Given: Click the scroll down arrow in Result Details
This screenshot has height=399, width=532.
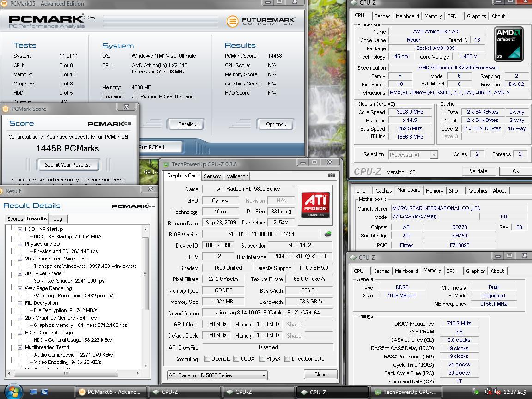Looking at the screenshot, I should [145, 366].
